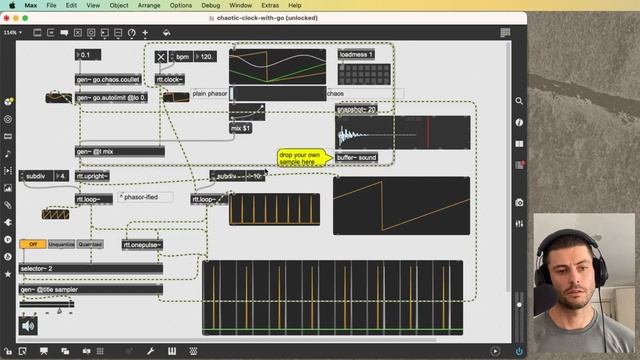Open inspector info icon in right sidebar
This screenshot has width=640, height=360.
pyautogui.click(x=519, y=122)
